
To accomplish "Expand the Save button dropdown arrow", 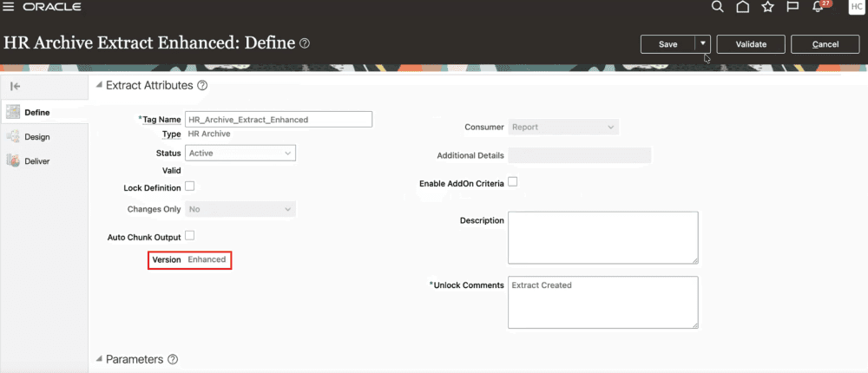I will tap(703, 44).
